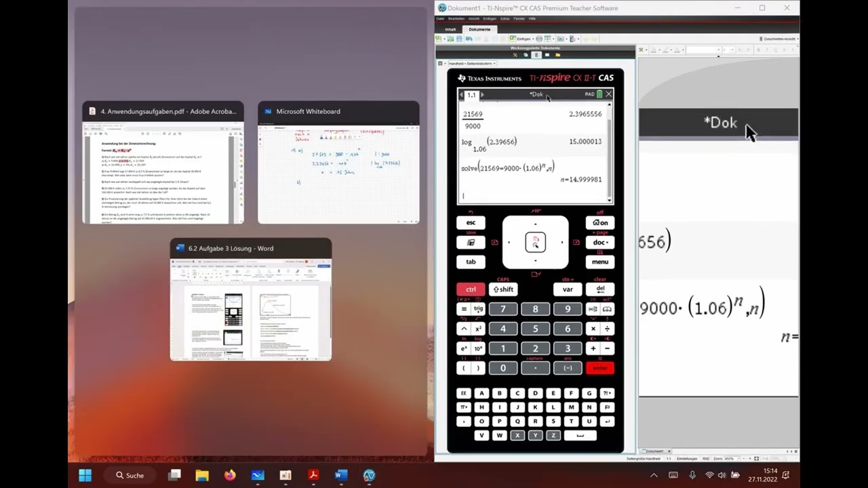Click the x² key on the calculator

tap(479, 329)
